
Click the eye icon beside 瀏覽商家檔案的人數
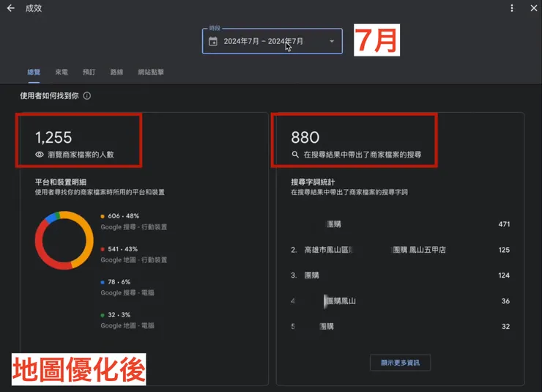[x=40, y=155]
